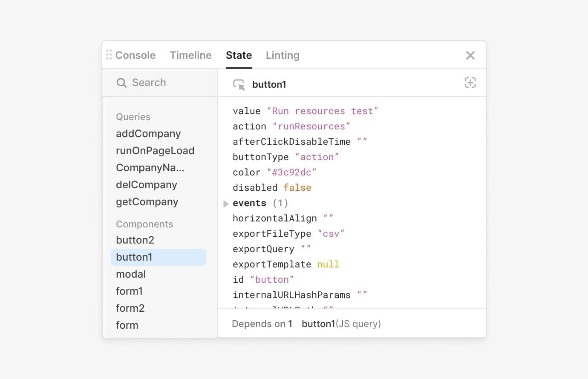Select the form1 component
The height and width of the screenshot is (379, 588).
[130, 291]
